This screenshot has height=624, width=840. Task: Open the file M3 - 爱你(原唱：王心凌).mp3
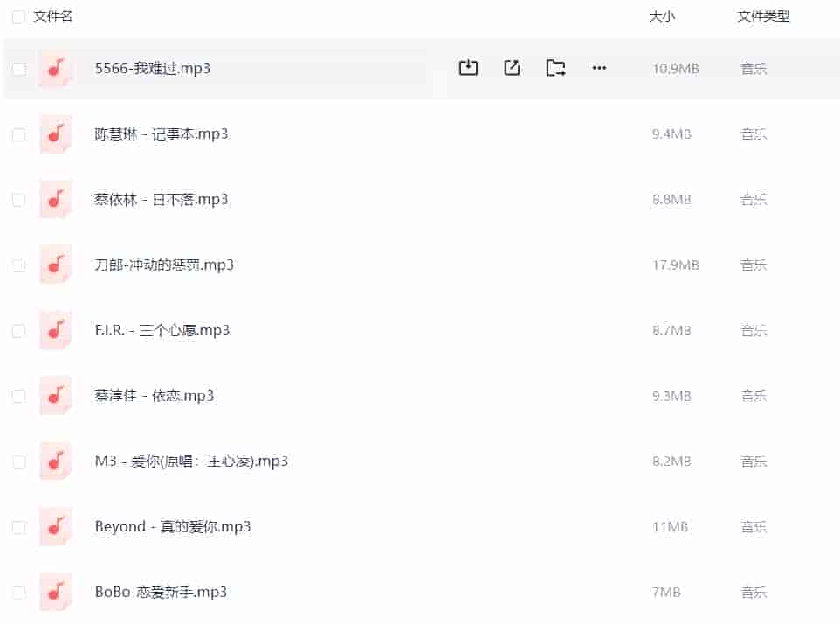coord(191,461)
